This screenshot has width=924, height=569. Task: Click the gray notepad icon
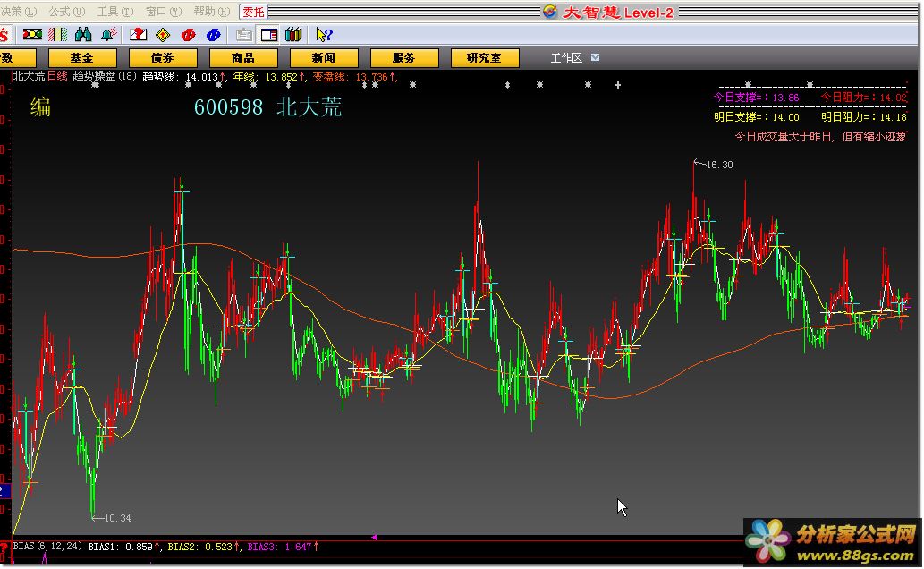243,36
